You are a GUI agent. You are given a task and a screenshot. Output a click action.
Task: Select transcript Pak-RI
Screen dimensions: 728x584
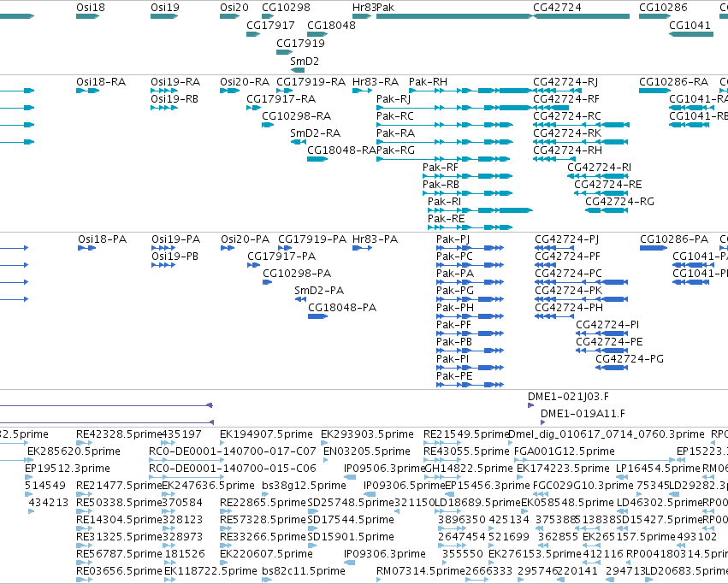pyautogui.click(x=444, y=202)
